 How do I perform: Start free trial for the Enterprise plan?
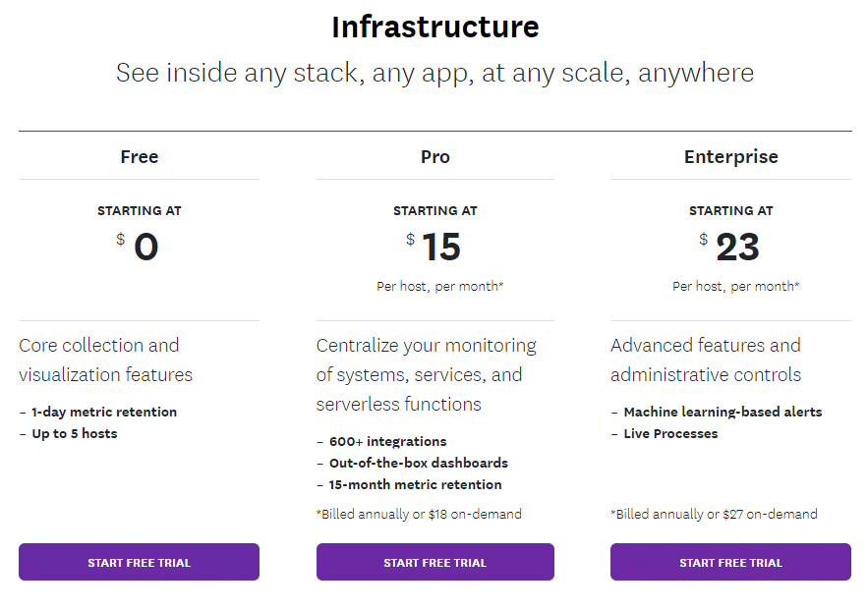tap(730, 562)
